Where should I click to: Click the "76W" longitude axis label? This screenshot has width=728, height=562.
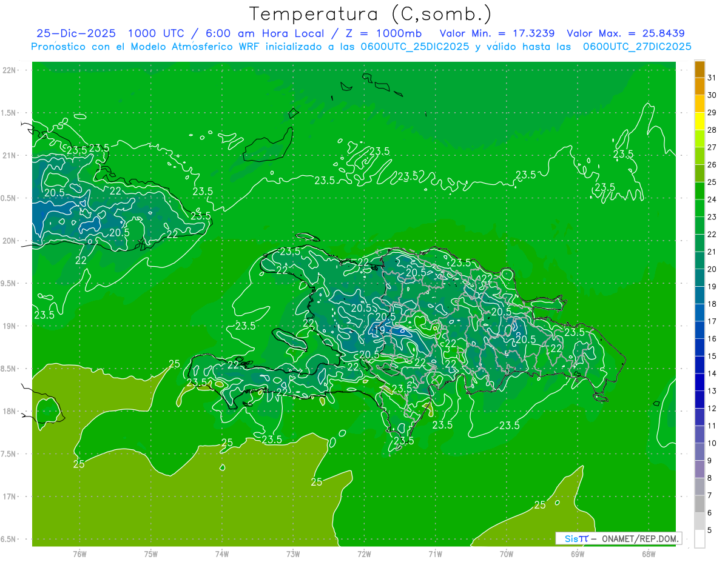click(x=79, y=554)
